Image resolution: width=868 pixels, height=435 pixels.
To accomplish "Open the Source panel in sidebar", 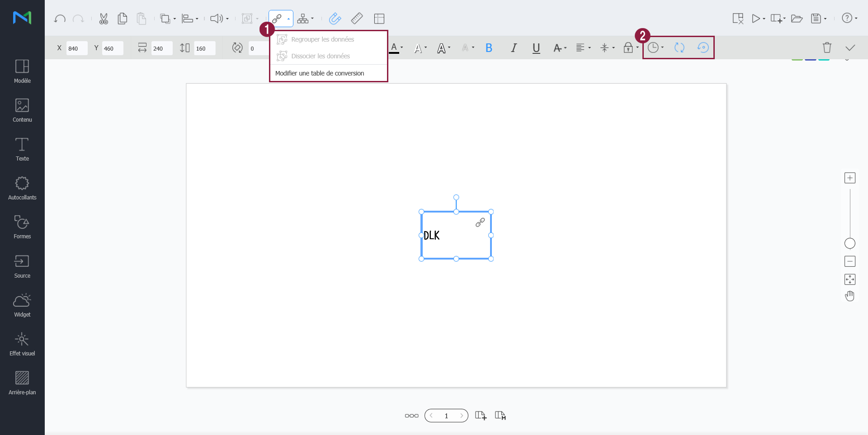I will click(22, 266).
